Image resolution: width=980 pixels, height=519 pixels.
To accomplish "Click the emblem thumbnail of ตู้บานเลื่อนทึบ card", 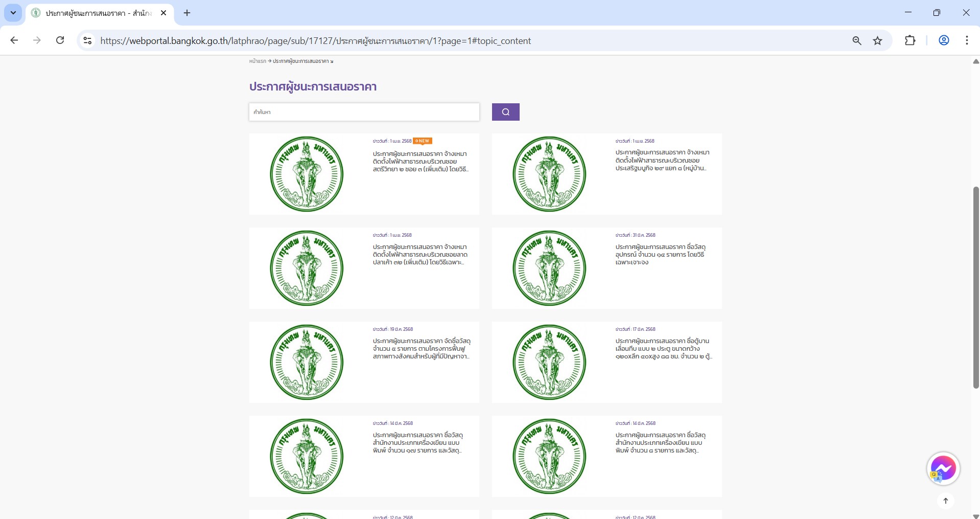I will [549, 362].
